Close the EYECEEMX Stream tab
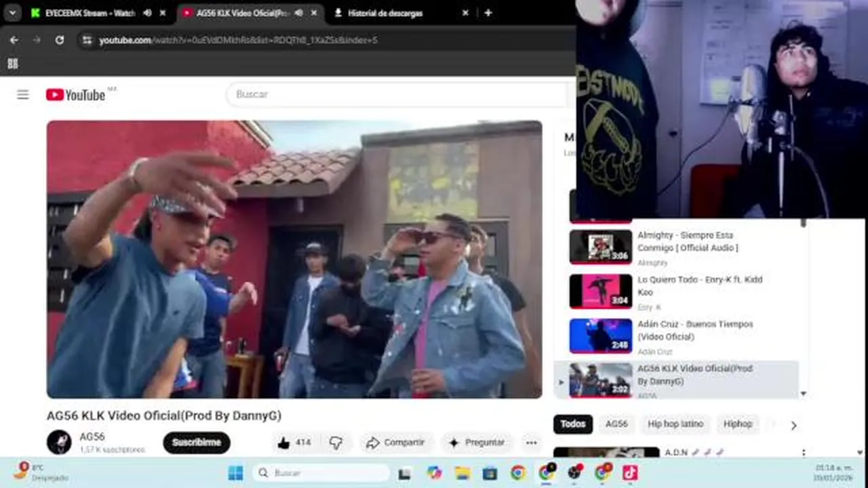This screenshot has width=868, height=488. (163, 13)
